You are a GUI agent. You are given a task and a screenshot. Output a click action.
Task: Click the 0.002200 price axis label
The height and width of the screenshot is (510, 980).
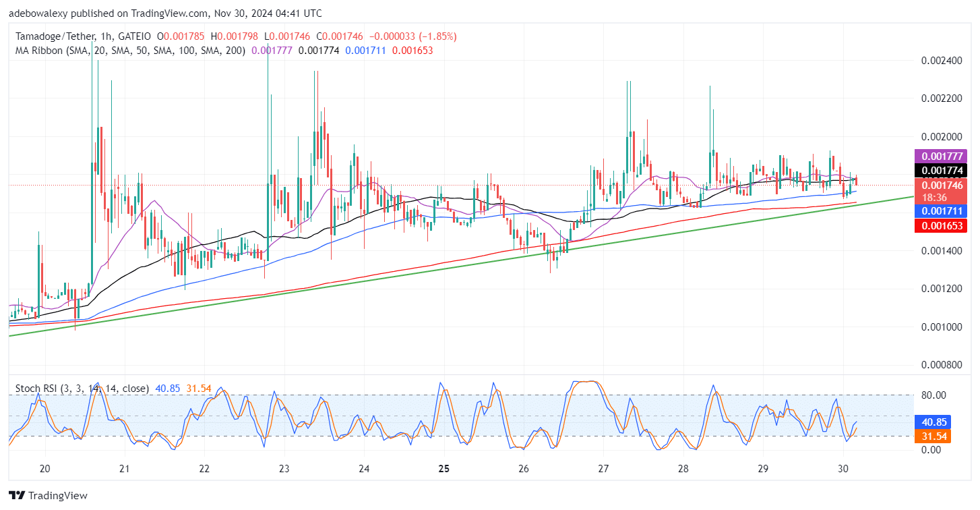(942, 98)
